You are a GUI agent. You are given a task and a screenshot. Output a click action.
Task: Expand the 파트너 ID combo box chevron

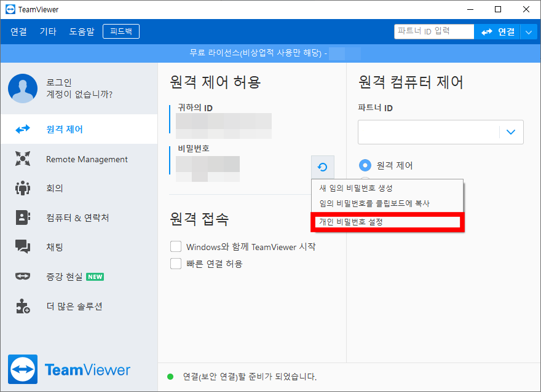tap(511, 132)
